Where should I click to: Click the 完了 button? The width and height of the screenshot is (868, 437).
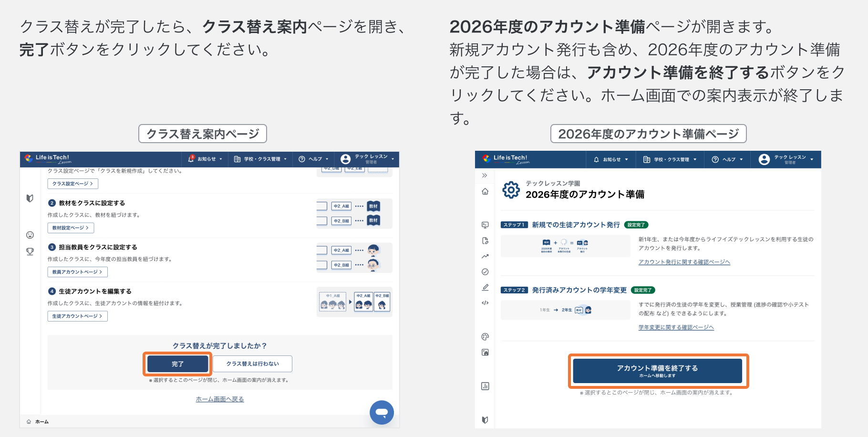coord(177,364)
